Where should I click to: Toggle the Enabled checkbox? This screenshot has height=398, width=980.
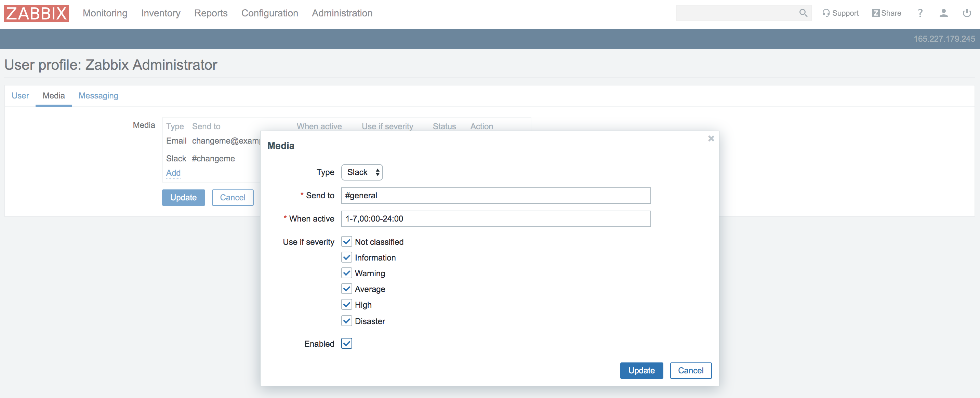coord(347,343)
